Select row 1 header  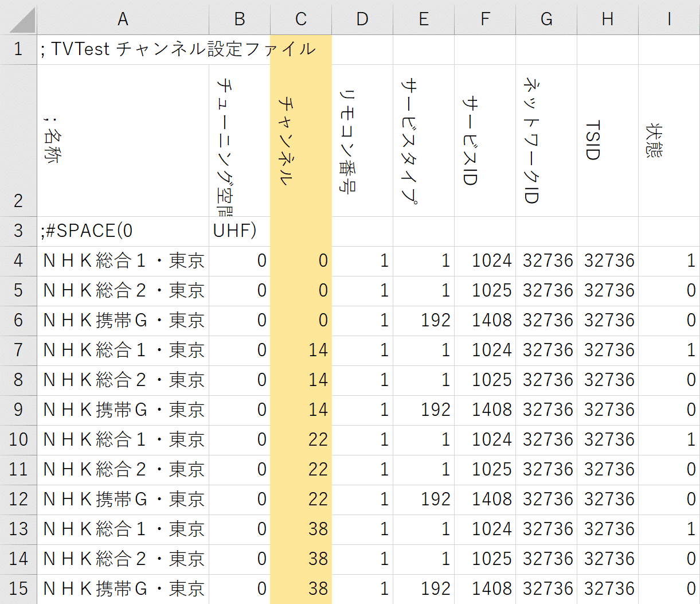[18, 49]
